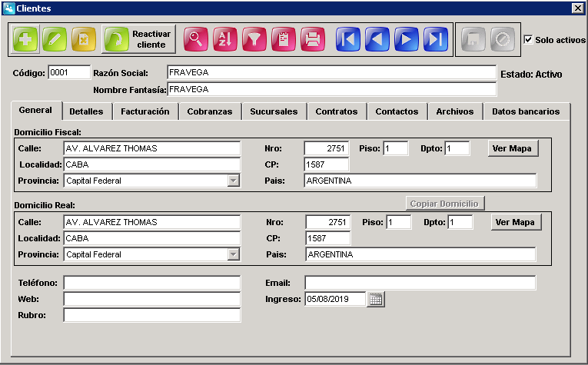The image size is (588, 365).
Task: Click the Web input field
Action: coord(152,299)
